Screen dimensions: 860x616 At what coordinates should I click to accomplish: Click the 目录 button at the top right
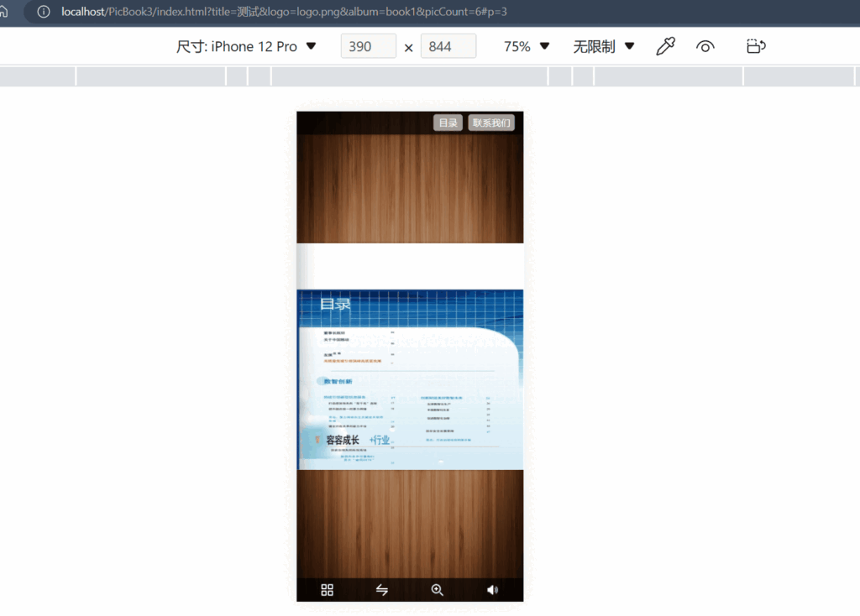[448, 123]
